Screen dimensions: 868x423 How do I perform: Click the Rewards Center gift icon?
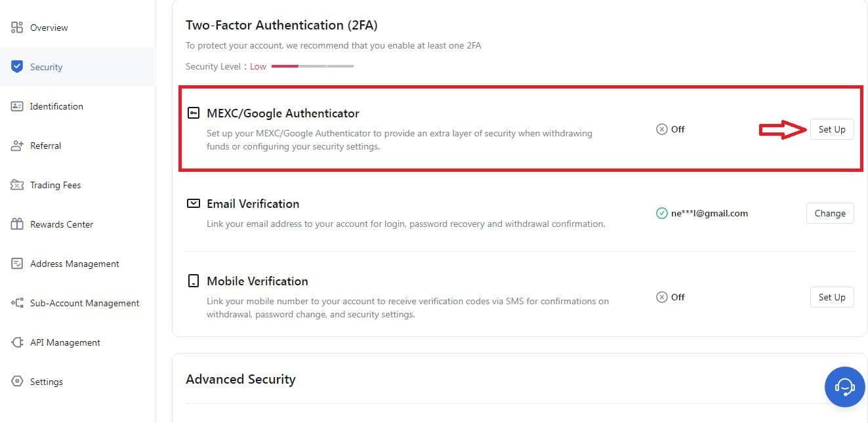17,224
